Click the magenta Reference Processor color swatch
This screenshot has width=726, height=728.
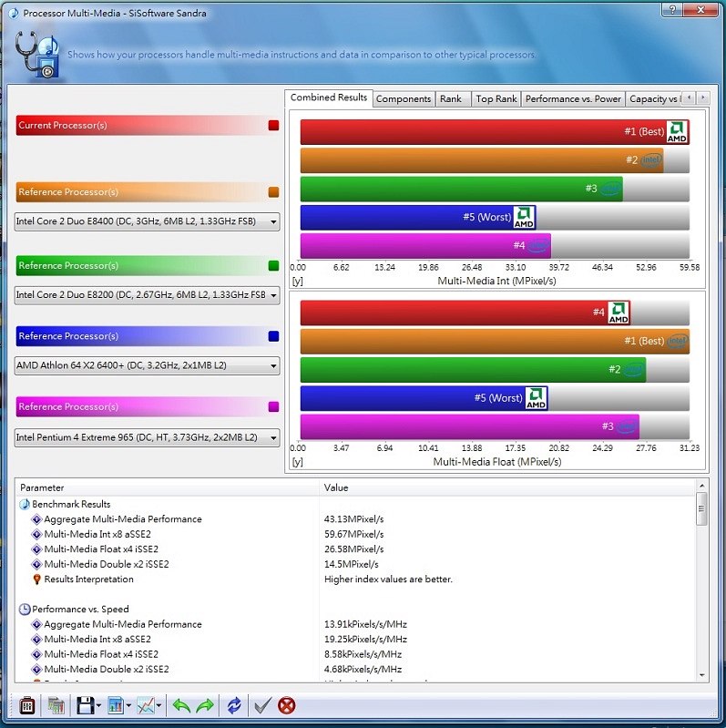click(273, 406)
